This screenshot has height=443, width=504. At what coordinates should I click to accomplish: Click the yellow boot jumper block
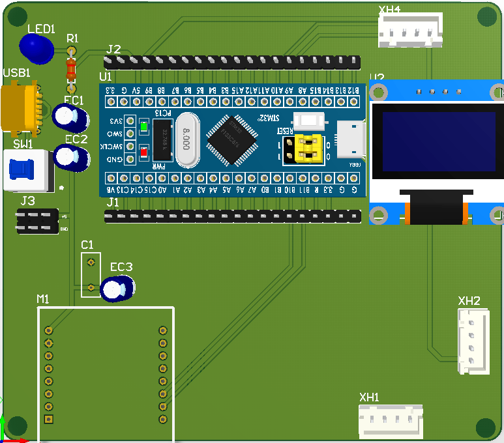[308, 149]
